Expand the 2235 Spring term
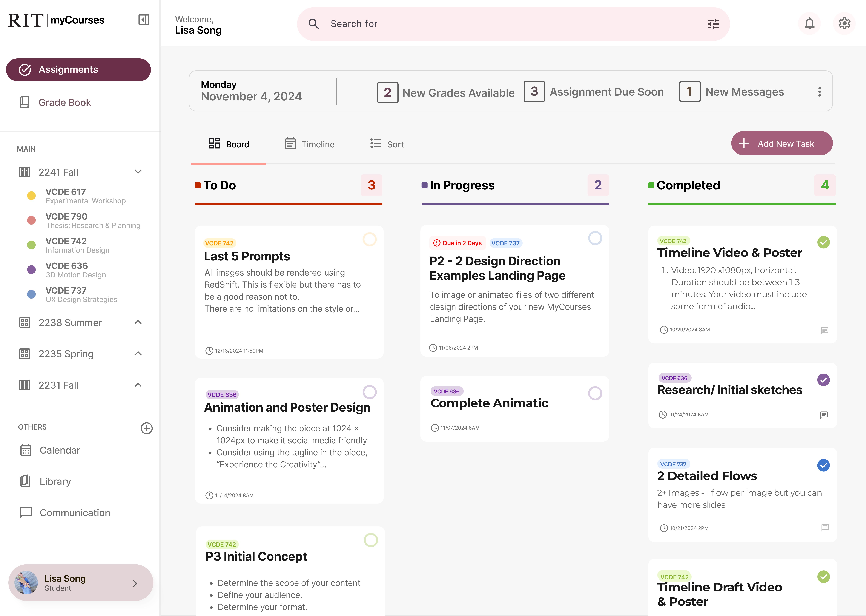866x616 pixels. click(x=138, y=354)
